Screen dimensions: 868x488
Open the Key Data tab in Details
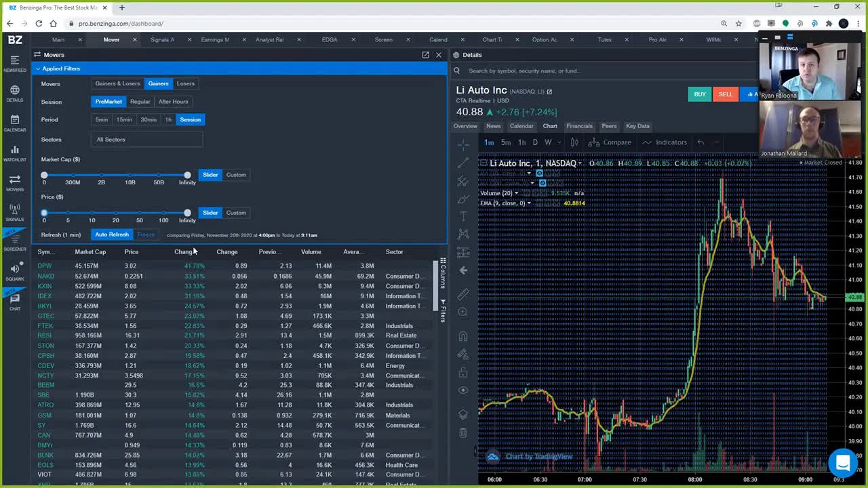(637, 126)
